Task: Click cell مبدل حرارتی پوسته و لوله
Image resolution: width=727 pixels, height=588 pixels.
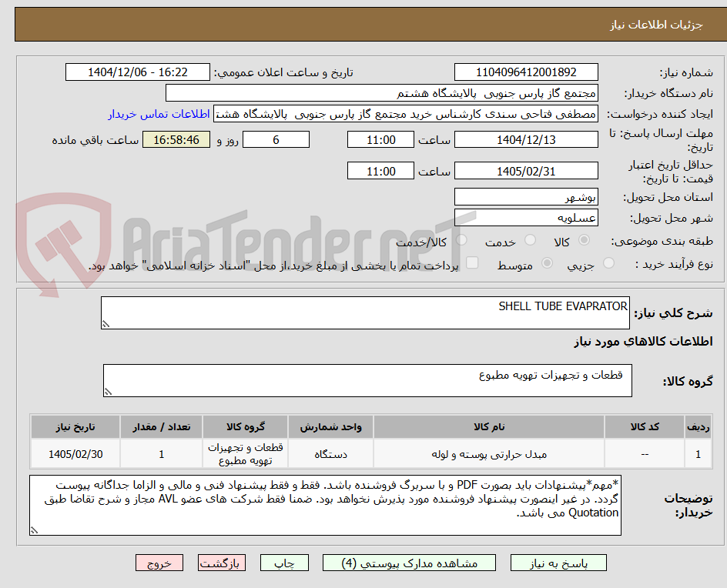Action: pyautogui.click(x=489, y=454)
